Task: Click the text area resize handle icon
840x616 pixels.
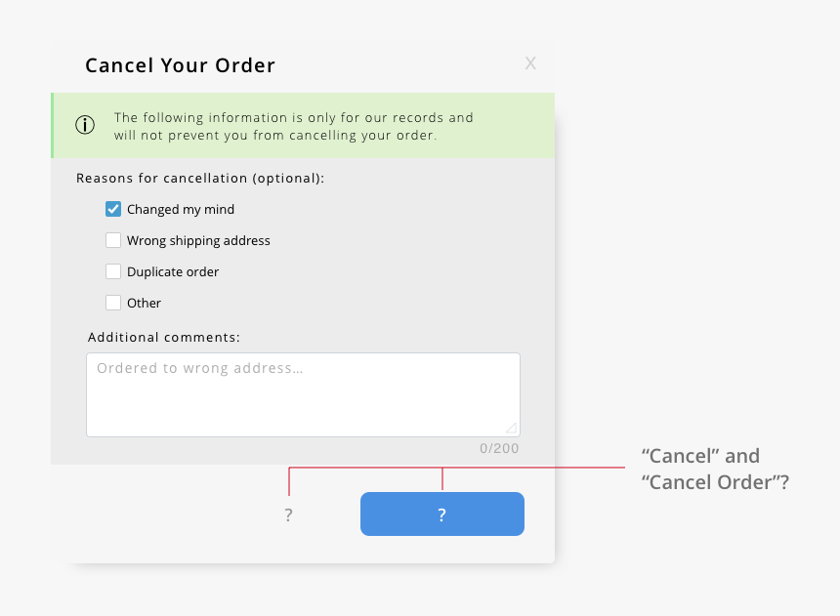Action: (x=511, y=428)
